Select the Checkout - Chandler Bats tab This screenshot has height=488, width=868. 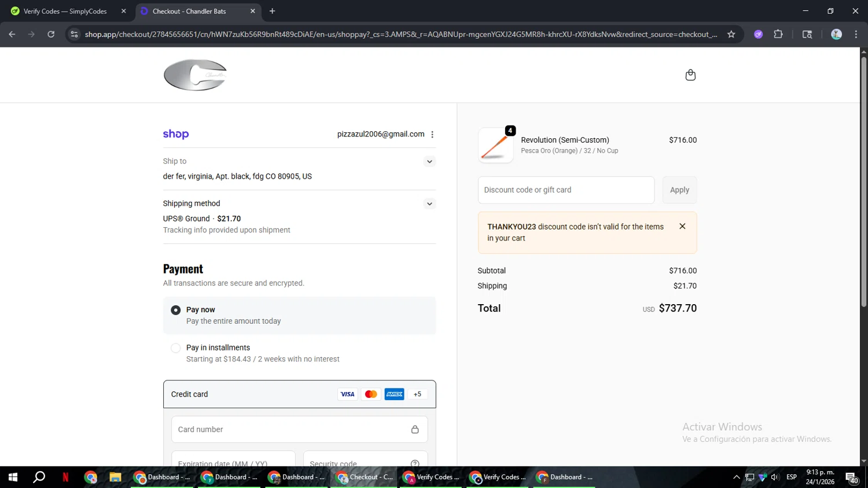click(197, 11)
